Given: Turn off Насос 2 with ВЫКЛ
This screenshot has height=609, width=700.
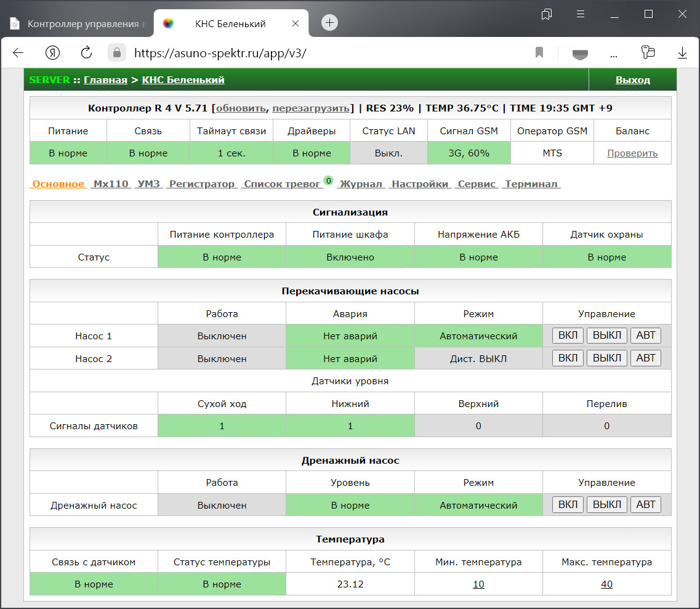Looking at the screenshot, I should click(x=606, y=358).
